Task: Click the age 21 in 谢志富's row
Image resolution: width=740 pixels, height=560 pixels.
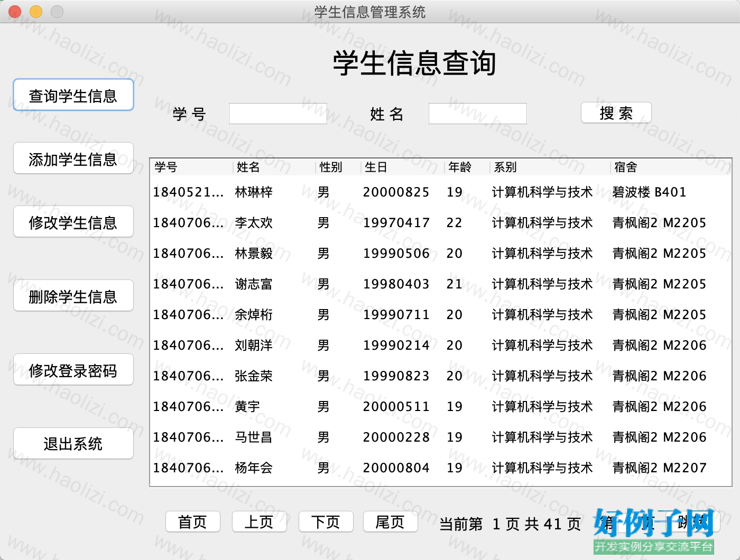Action: point(455,284)
